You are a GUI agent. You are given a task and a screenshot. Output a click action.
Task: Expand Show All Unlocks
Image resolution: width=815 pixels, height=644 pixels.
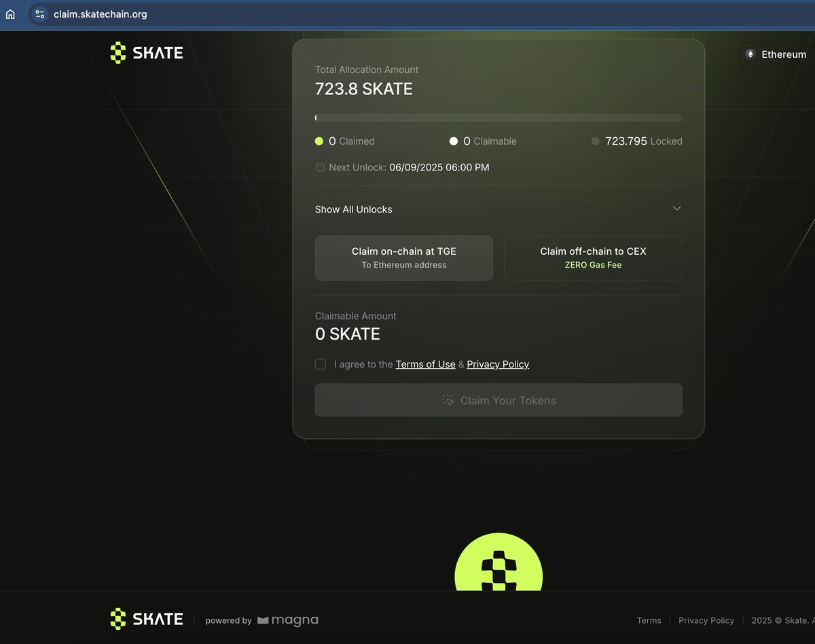[x=499, y=209]
